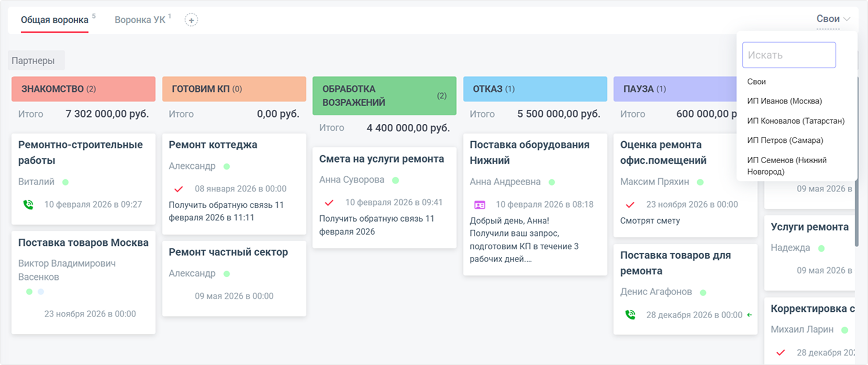Select ИП Петров (Самара) in the filter list
The width and height of the screenshot is (868, 365).
tap(784, 140)
